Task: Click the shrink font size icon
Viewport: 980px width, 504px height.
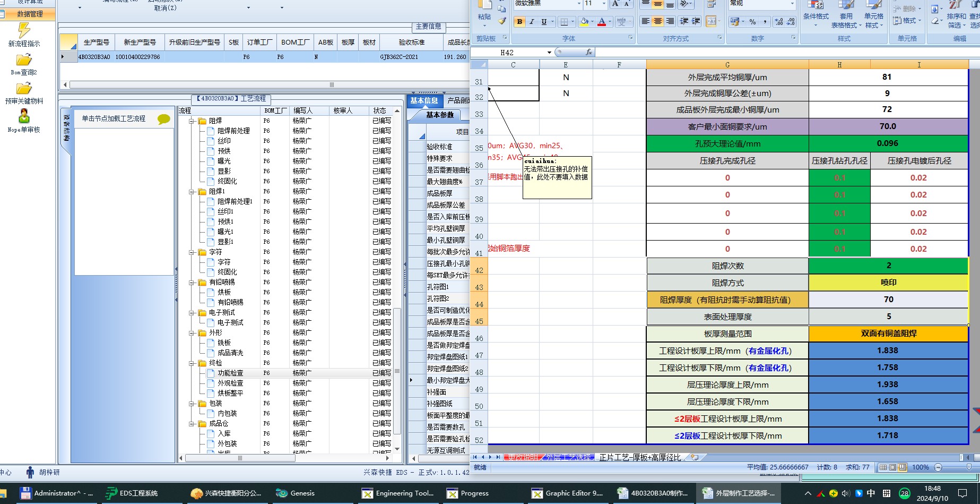Action: tap(627, 4)
